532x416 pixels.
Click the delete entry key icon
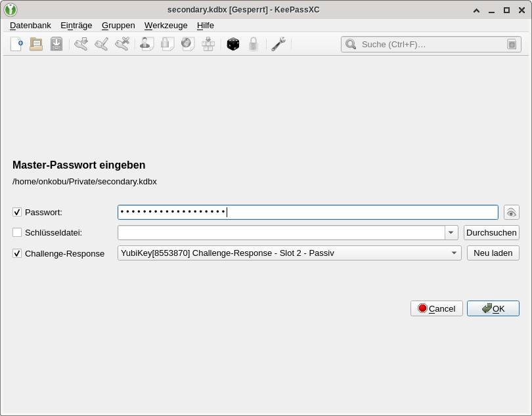[122, 44]
